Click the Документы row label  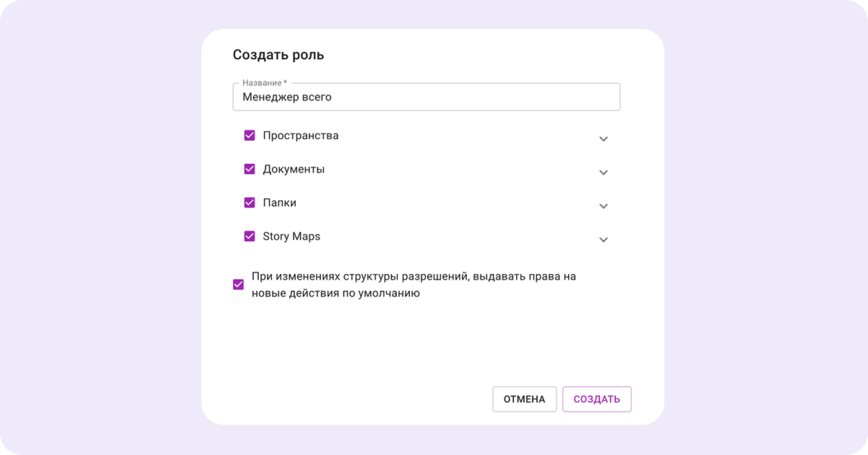(x=294, y=169)
